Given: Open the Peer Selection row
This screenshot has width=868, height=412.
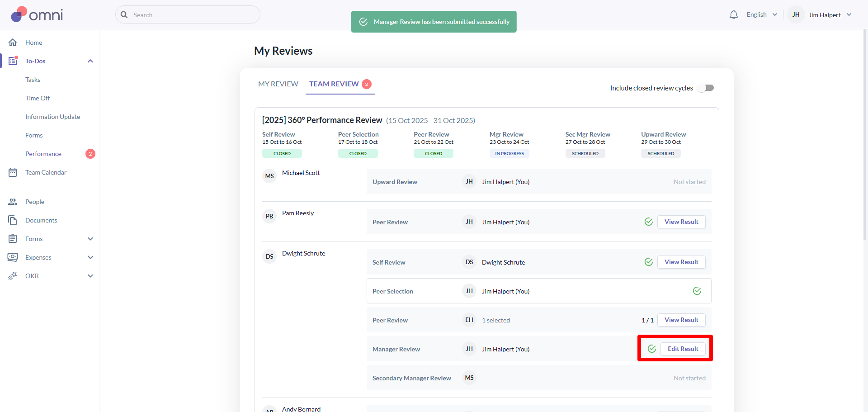Looking at the screenshot, I should click(x=539, y=291).
